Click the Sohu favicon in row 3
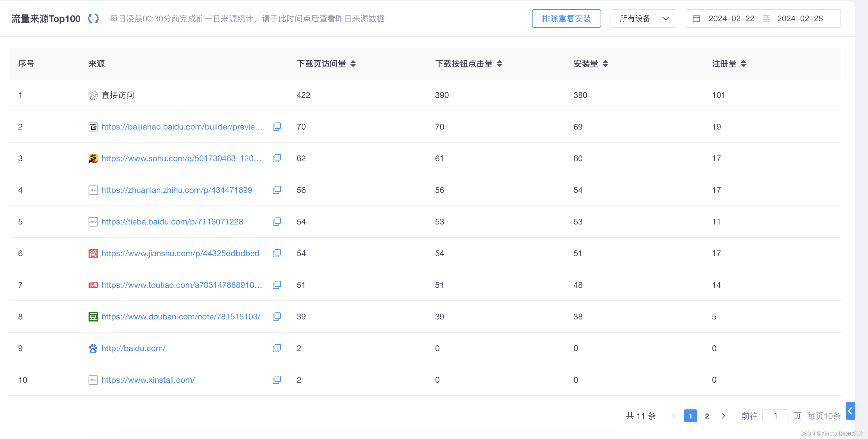Image resolution: width=868 pixels, height=439 pixels. coord(93,159)
